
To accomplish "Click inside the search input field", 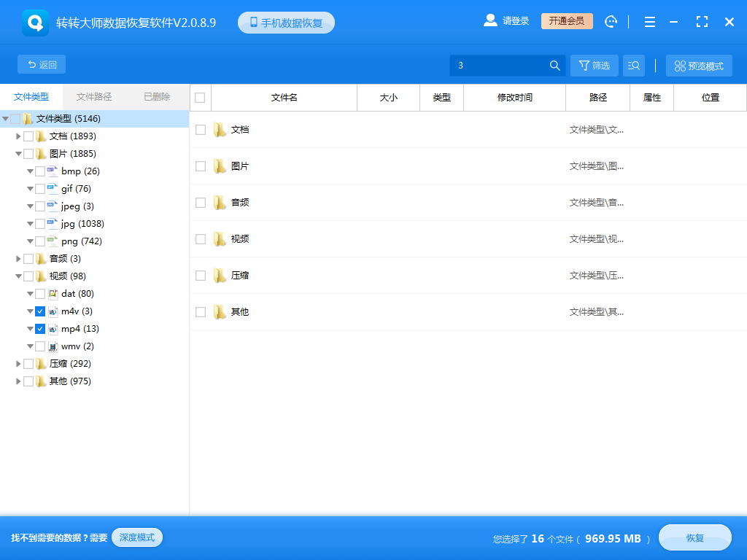I will tap(503, 65).
